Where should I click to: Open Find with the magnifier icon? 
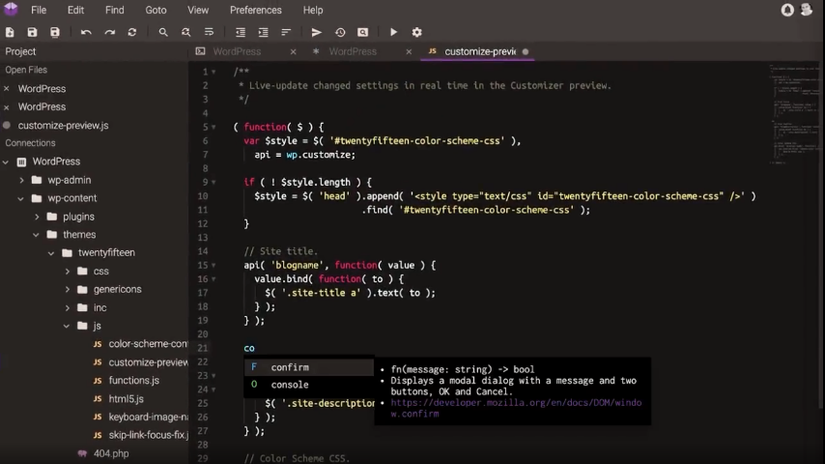pos(163,32)
